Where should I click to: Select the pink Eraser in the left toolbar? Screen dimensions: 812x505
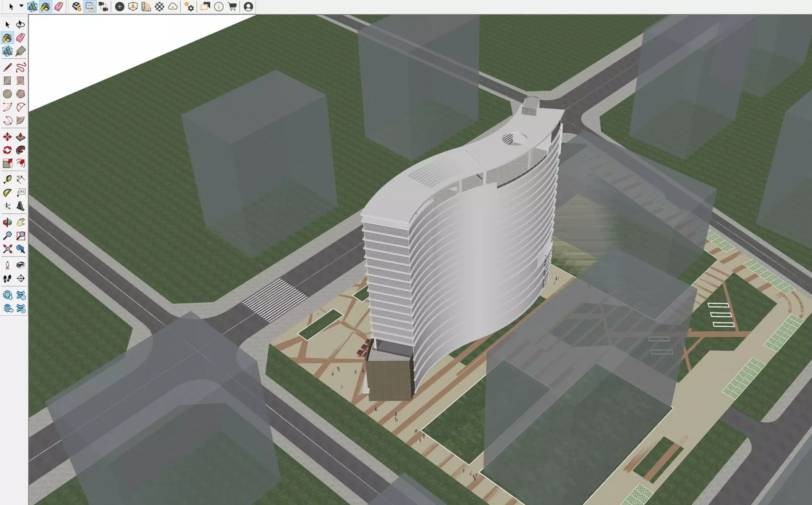(x=21, y=38)
